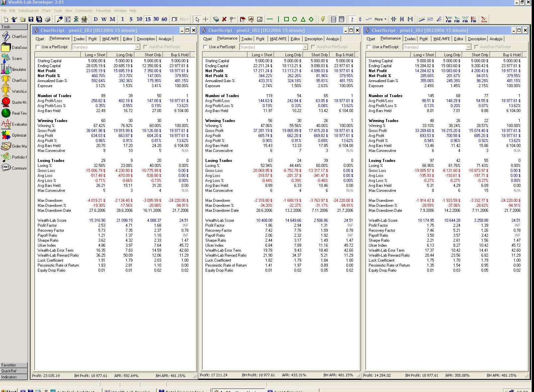Image resolution: width=534 pixels, height=392 pixels.
Task: Click the QuickRef panel button
Action: (14, 371)
